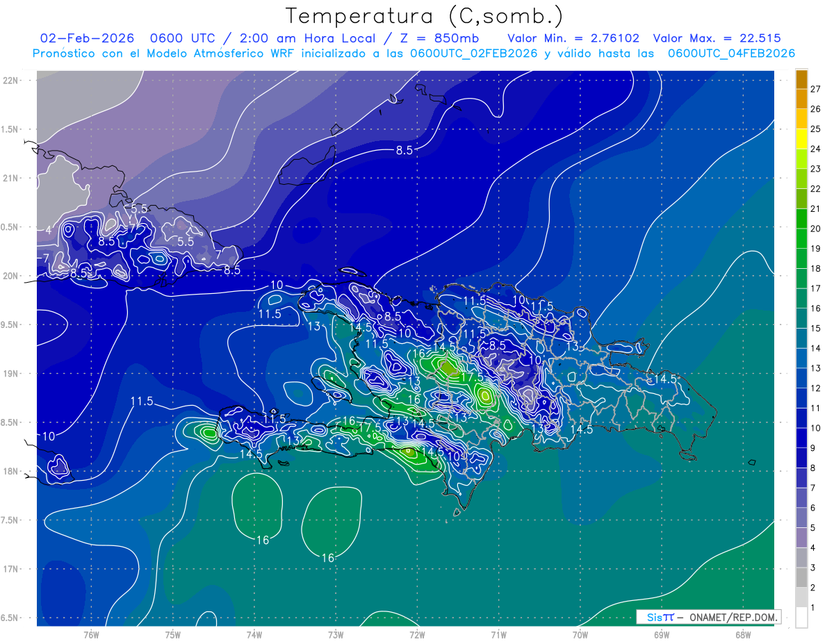The height and width of the screenshot is (644, 834).
Task: Click the latitude axis label "19N"
Action: point(11,374)
